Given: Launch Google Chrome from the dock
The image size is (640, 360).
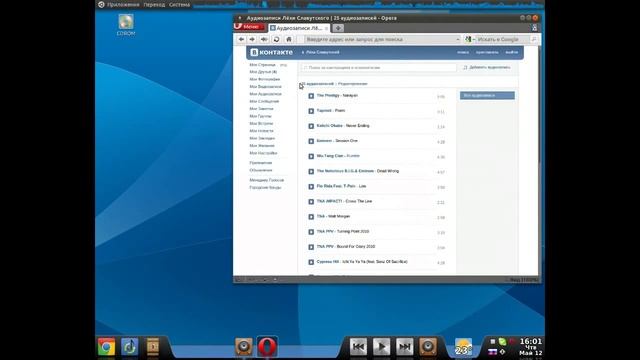Looking at the screenshot, I should point(107,347).
